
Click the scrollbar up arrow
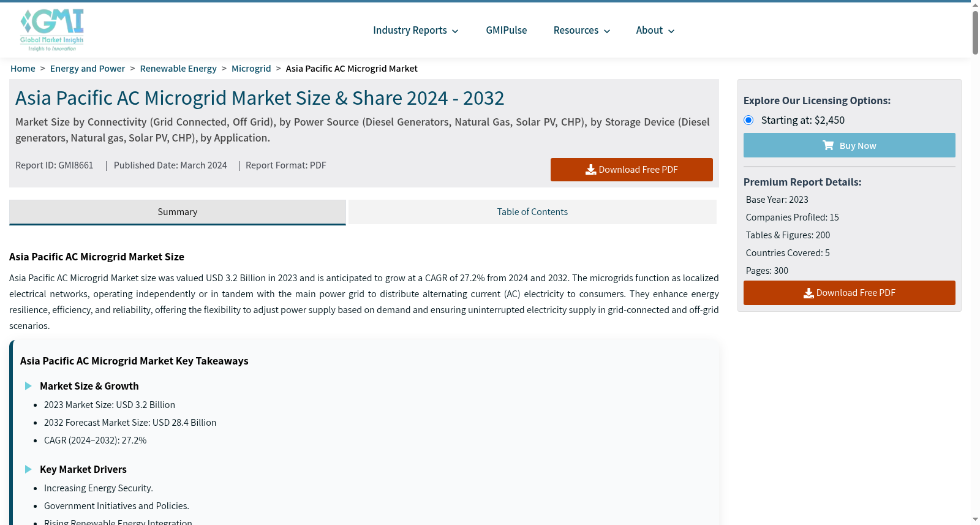[975, 5]
